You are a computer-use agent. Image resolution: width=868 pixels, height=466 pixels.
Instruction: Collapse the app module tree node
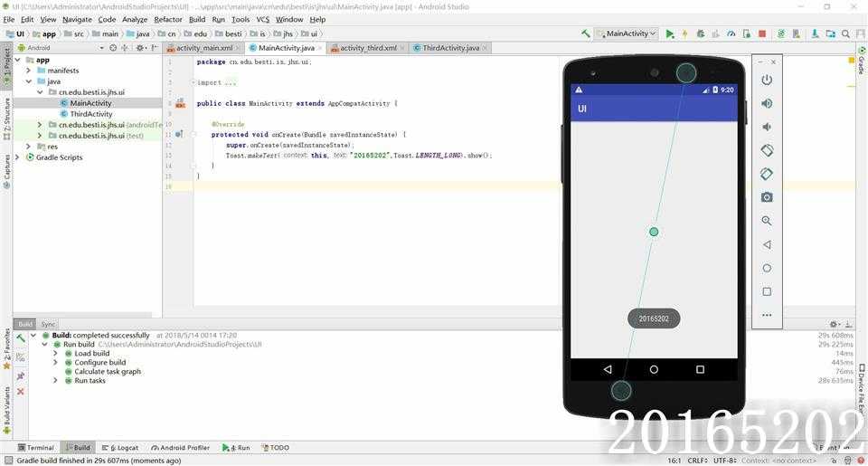pos(18,60)
